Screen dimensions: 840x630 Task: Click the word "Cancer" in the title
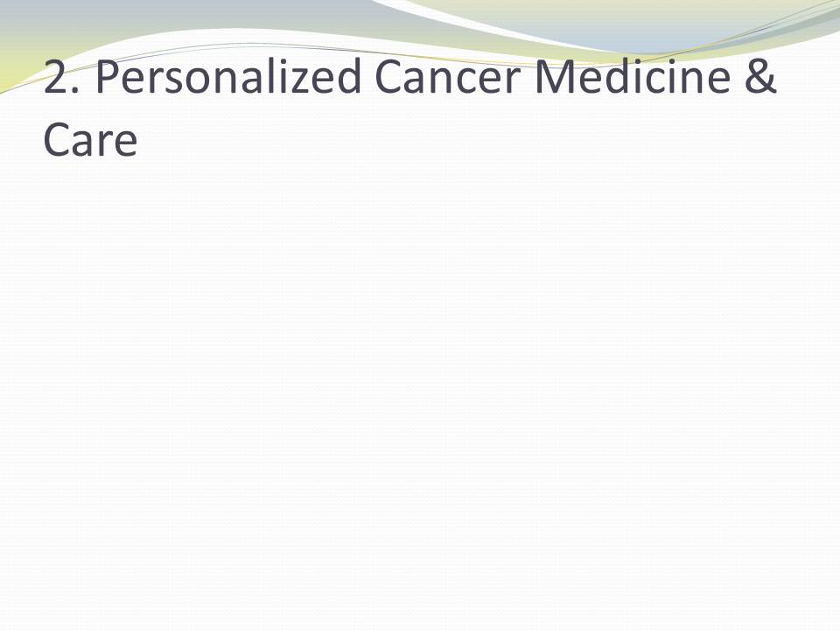click(x=447, y=79)
